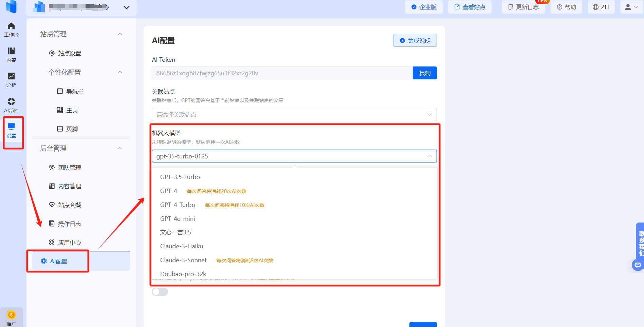644x327 pixels.
Task: Click the AI Token text field
Action: click(x=282, y=73)
